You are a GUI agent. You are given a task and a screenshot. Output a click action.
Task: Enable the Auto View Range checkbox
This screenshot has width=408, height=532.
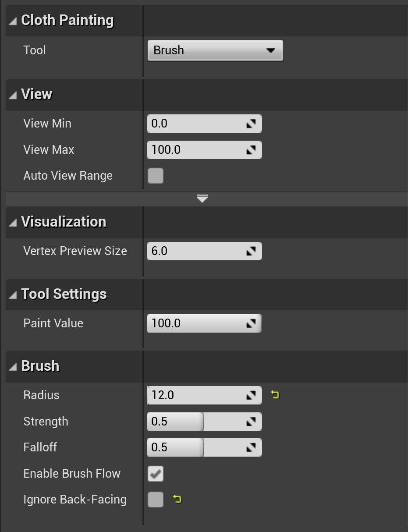(x=156, y=176)
